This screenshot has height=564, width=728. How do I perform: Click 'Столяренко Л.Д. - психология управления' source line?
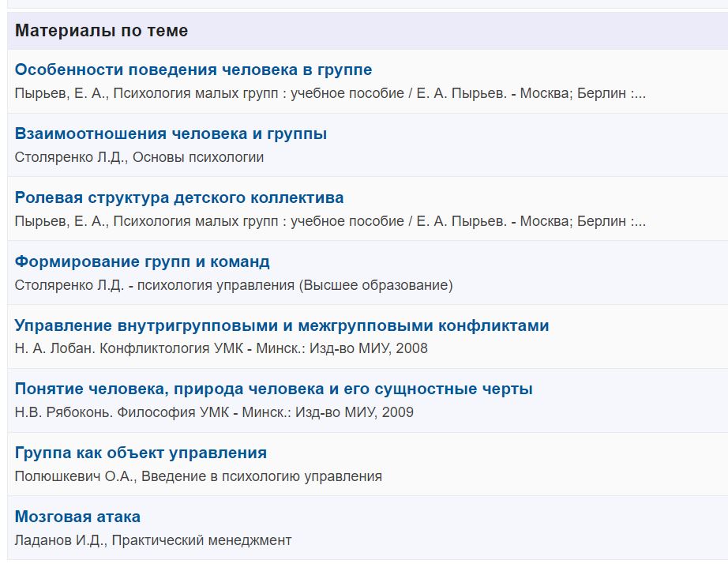pos(234,285)
